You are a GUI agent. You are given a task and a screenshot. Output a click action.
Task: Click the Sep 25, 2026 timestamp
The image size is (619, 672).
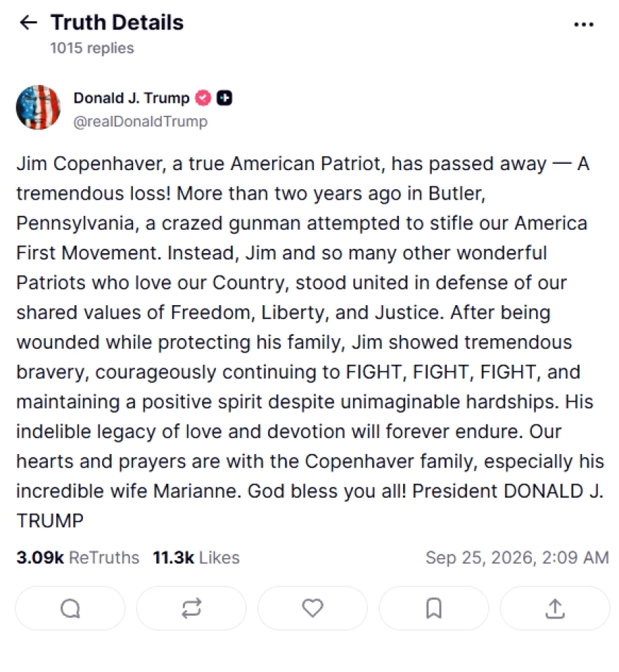[517, 557]
